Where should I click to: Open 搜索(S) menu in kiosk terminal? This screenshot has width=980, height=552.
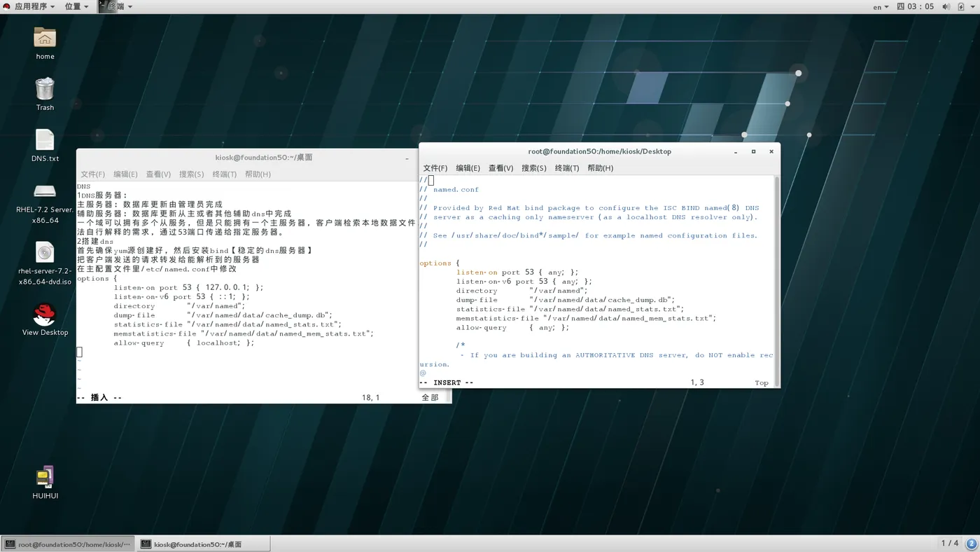tap(191, 174)
